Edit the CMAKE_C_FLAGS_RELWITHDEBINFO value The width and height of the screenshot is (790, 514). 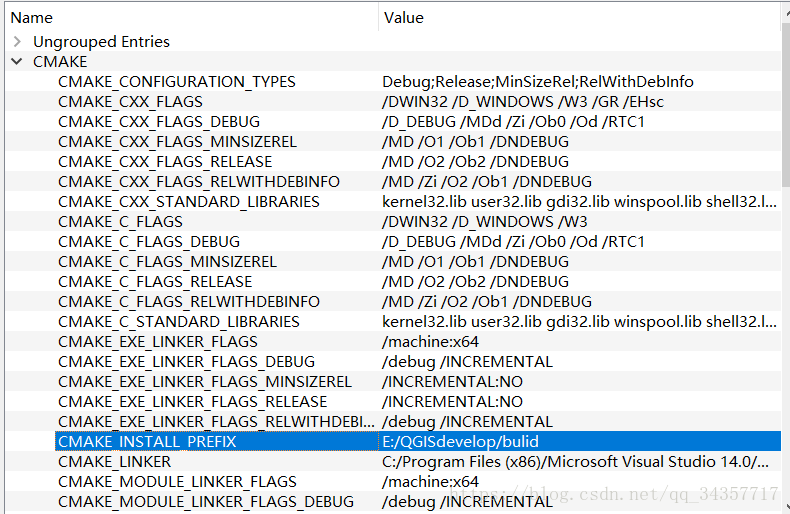click(487, 302)
